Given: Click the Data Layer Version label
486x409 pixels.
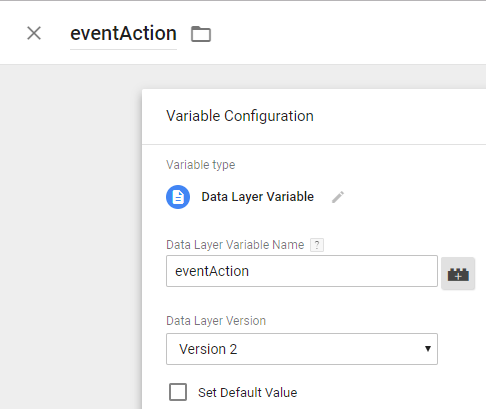Looking at the screenshot, I should [x=216, y=321].
